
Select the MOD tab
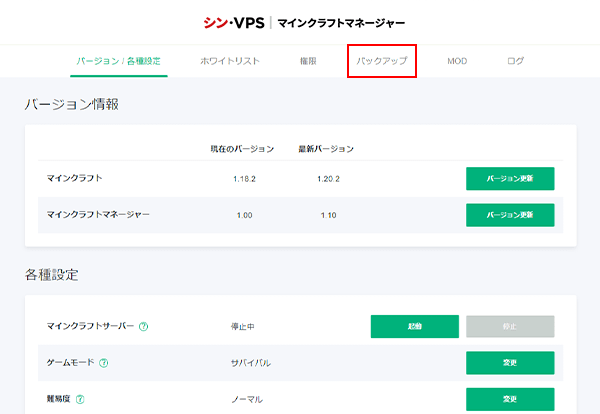pyautogui.click(x=457, y=61)
